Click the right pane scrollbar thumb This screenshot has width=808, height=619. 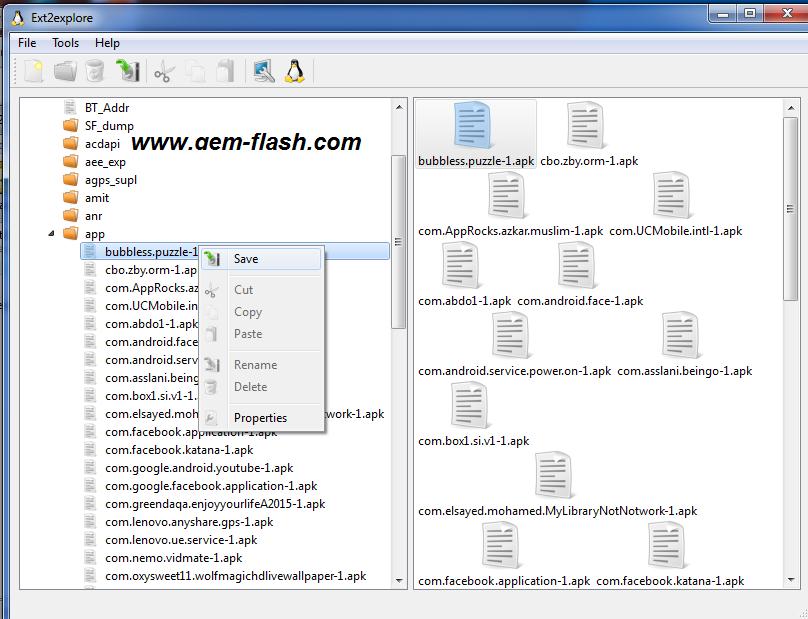[x=790, y=209]
